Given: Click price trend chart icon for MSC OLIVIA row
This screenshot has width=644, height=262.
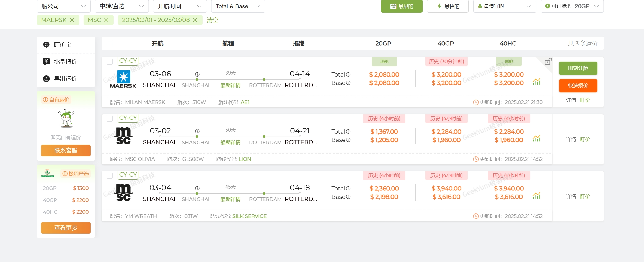Looking at the screenshot, I should click(536, 138).
